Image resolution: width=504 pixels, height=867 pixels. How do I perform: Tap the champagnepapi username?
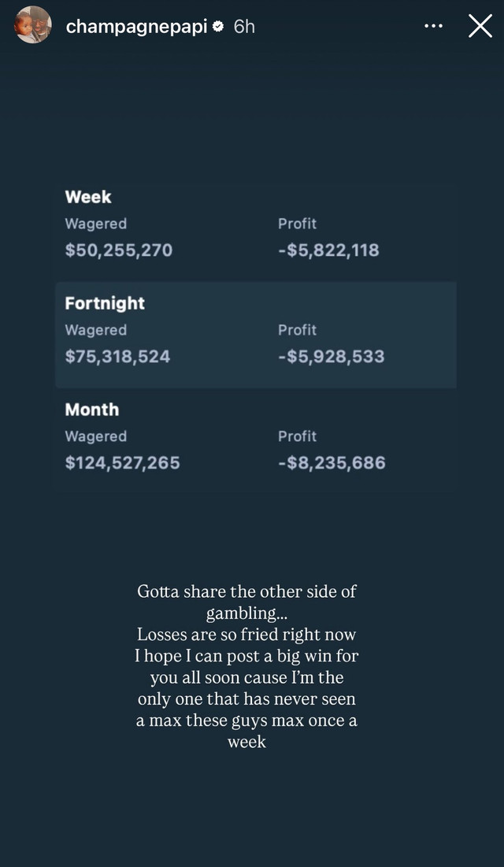(137, 26)
